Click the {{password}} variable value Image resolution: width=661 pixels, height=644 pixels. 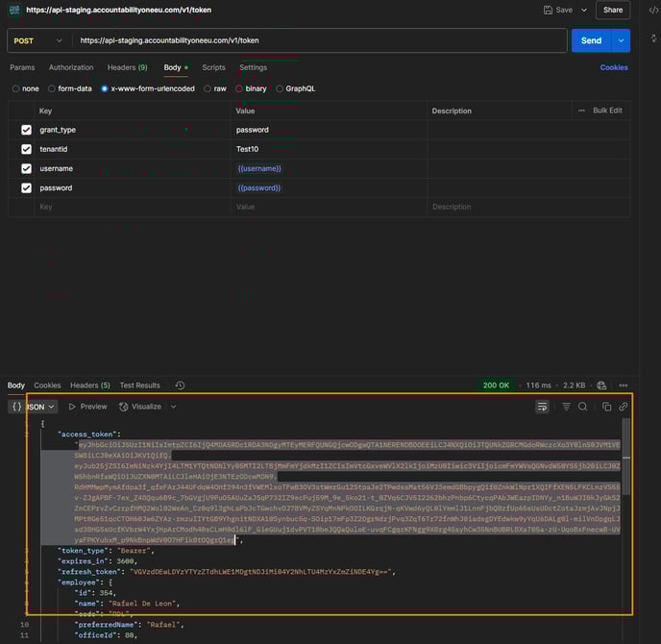click(x=258, y=188)
